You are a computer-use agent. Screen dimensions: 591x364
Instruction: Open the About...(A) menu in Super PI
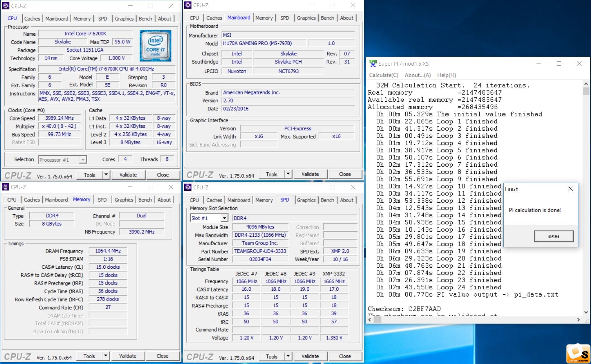tap(418, 75)
